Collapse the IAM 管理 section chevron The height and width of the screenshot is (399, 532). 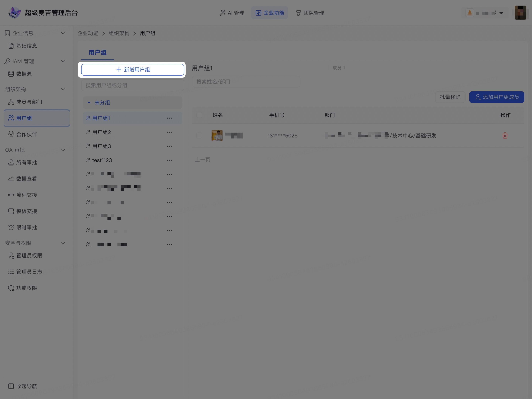63,61
